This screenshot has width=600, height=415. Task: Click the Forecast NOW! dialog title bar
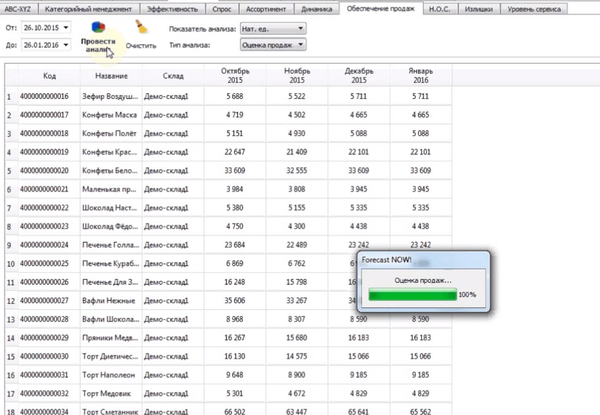[423, 260]
